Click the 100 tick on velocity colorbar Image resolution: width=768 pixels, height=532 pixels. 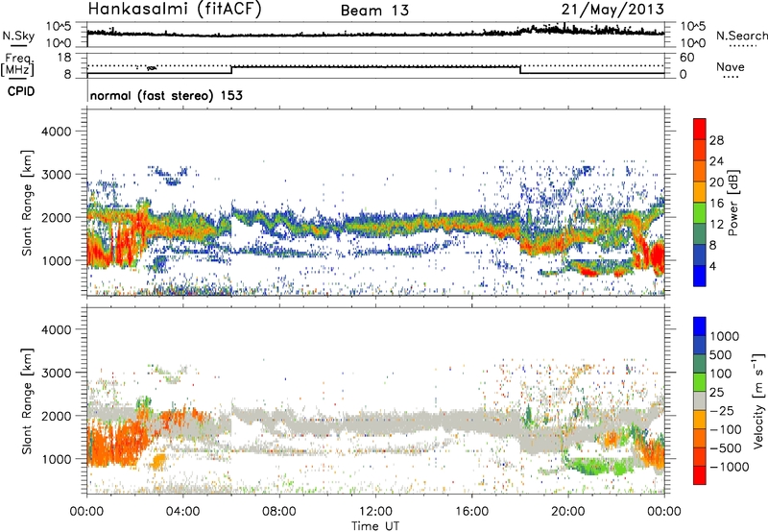pos(721,374)
